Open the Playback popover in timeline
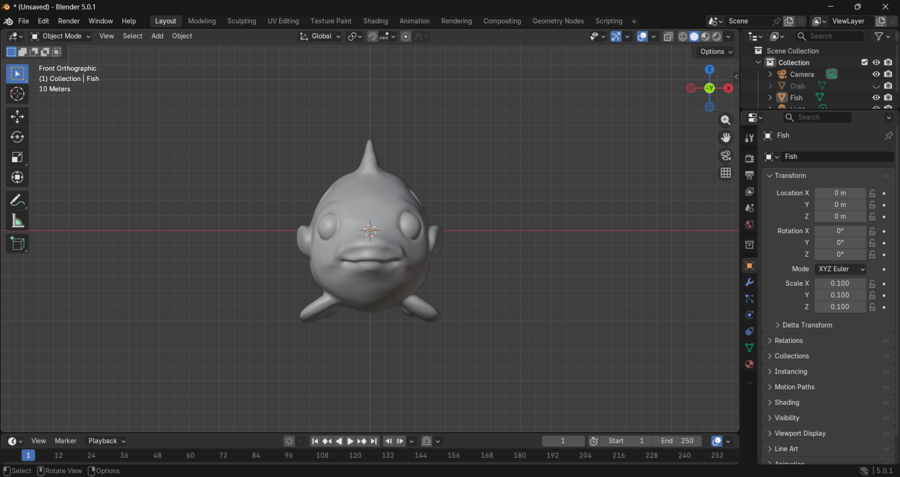Screen dimensions: 900x477 pyautogui.click(x=106, y=441)
